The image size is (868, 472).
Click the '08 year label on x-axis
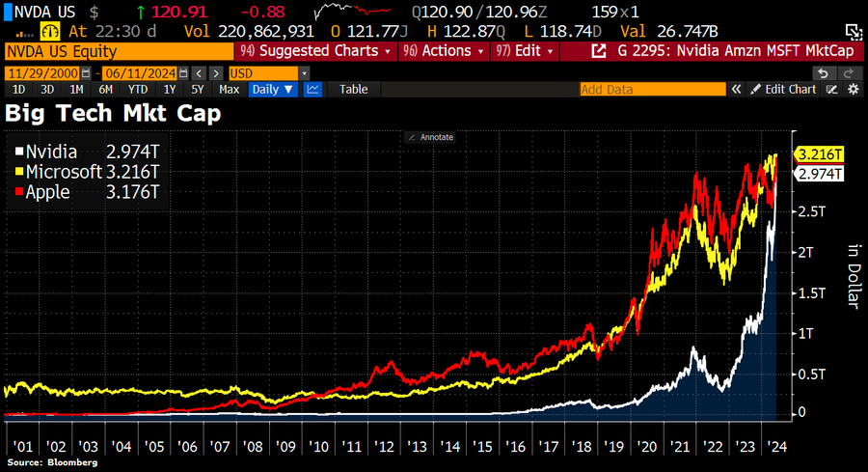tap(253, 447)
